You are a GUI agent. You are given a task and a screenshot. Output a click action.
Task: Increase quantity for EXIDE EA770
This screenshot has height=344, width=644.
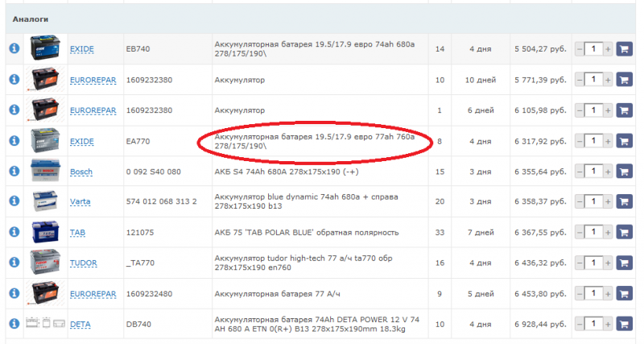point(608,141)
